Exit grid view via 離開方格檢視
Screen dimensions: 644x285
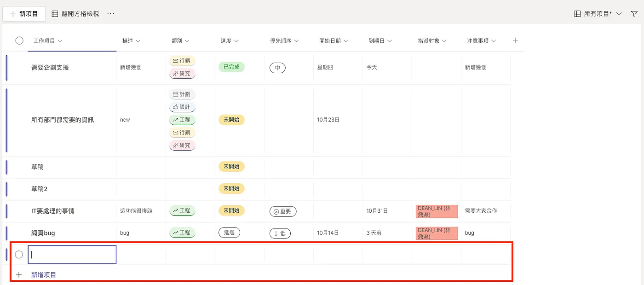75,14
